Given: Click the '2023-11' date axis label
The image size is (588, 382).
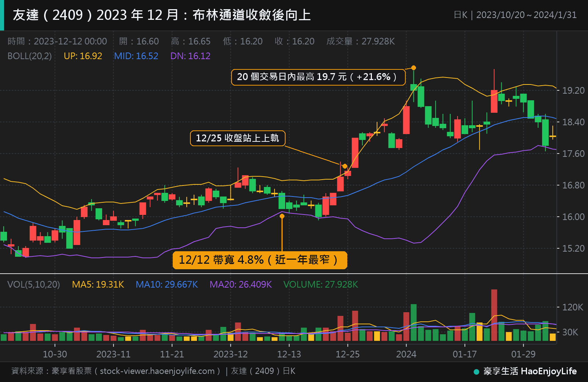Looking at the screenshot, I should coord(113,354).
